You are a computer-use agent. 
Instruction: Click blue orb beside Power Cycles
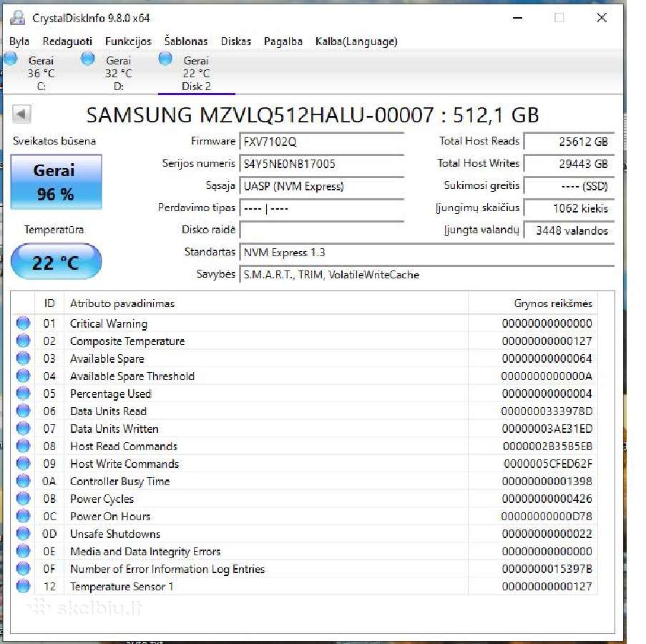[x=23, y=499]
